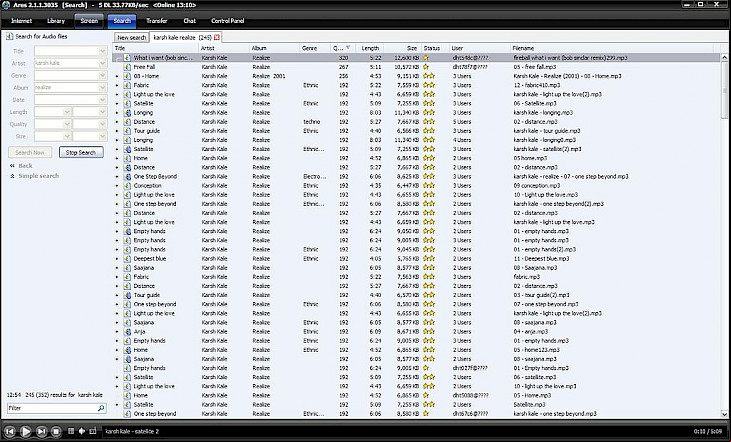731x442 pixels.
Task: Click the status stars for Conception row
Action: (x=429, y=186)
